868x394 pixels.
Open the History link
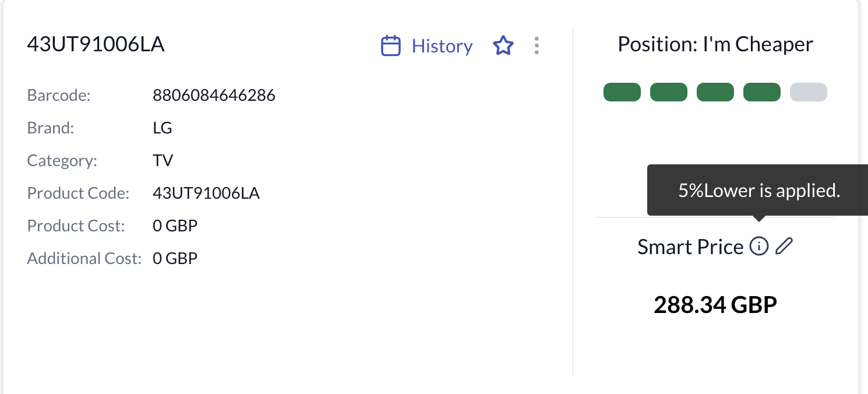click(x=442, y=45)
